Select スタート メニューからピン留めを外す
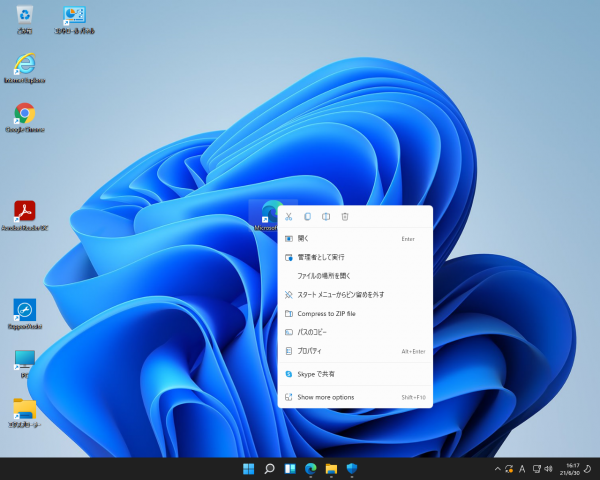This screenshot has width=600, height=480. click(355, 295)
